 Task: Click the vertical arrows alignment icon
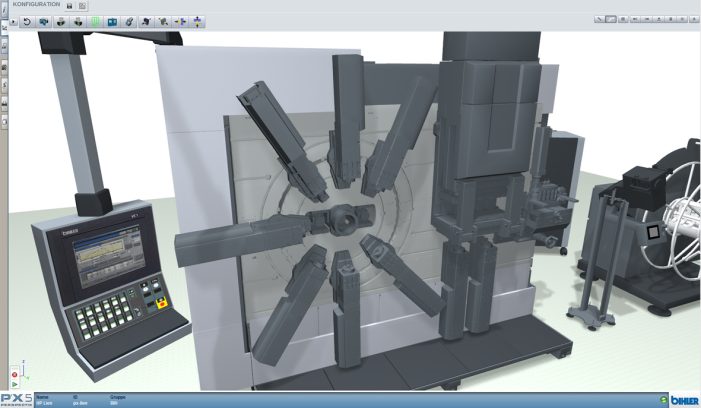tap(197, 21)
